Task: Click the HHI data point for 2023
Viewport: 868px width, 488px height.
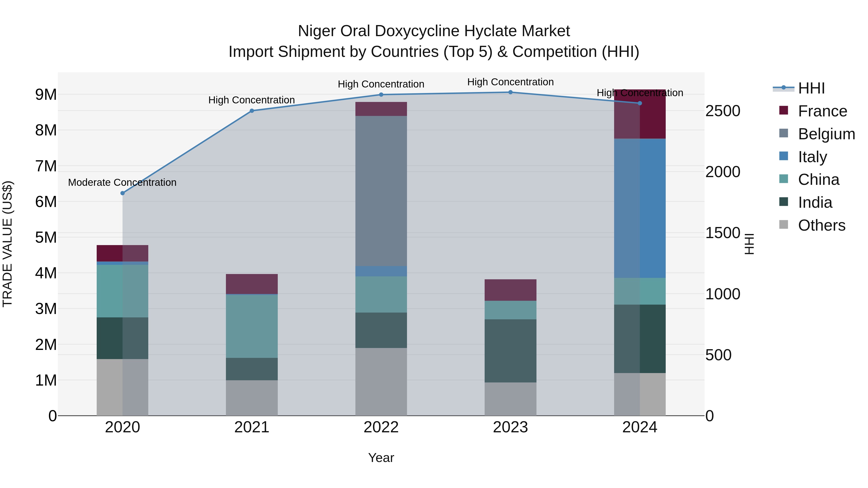Action: (510, 92)
